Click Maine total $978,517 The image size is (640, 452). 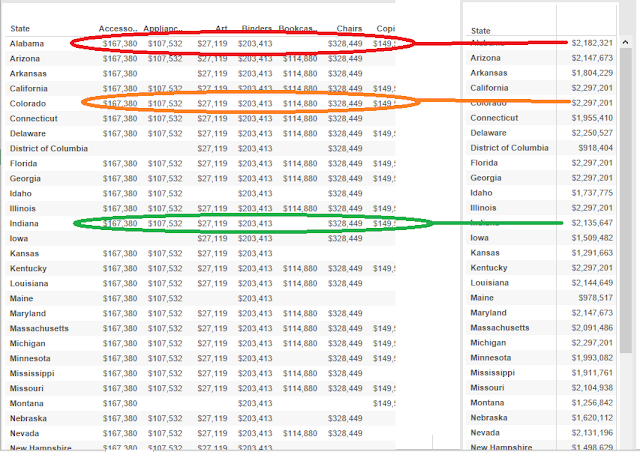(596, 298)
